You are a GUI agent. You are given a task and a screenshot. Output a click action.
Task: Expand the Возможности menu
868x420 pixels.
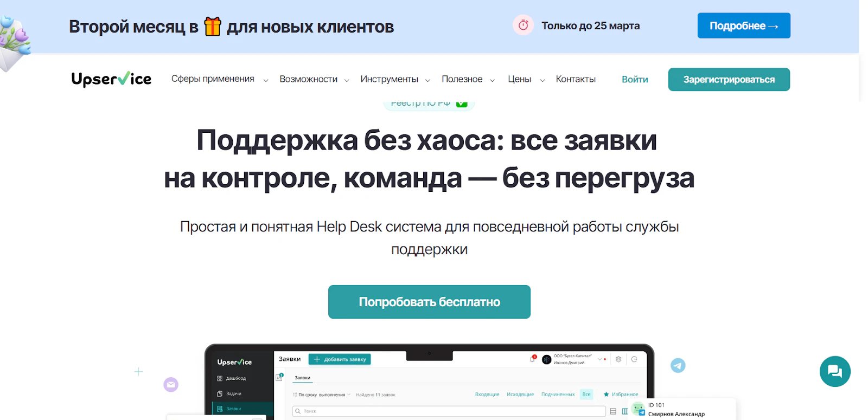coord(314,79)
